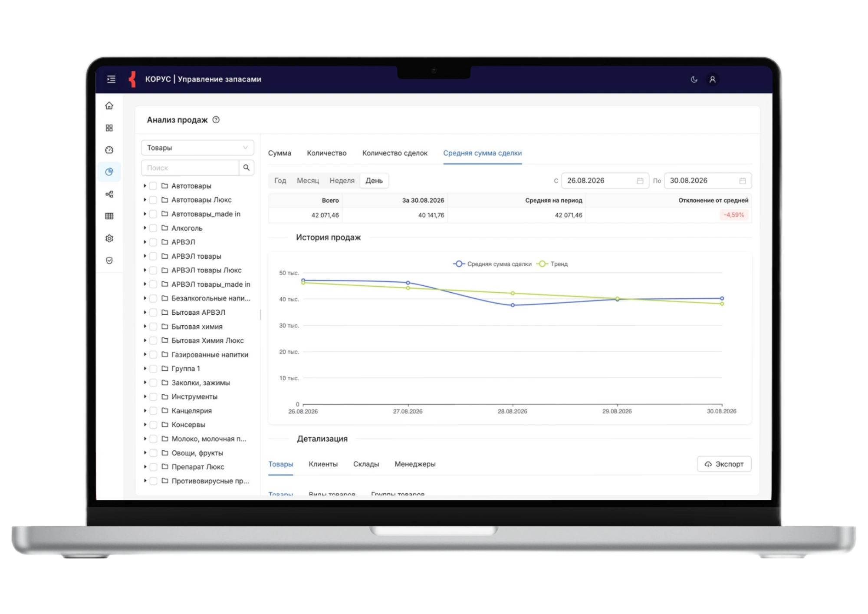Open the gauge speedometer sidebar icon
Screen dimensions: 868x614
109,150
